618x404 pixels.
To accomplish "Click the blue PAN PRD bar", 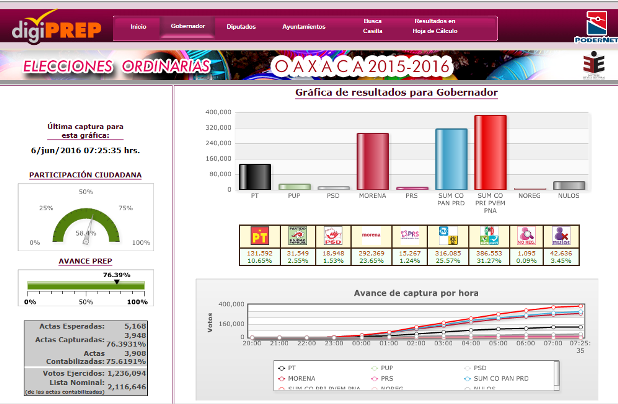I will 451,159.
